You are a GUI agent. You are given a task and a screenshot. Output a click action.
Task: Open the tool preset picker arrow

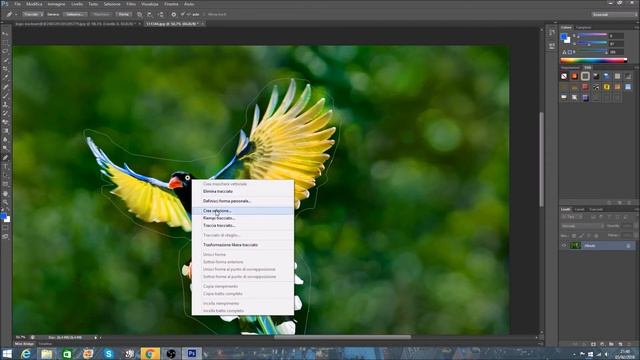coord(16,14)
